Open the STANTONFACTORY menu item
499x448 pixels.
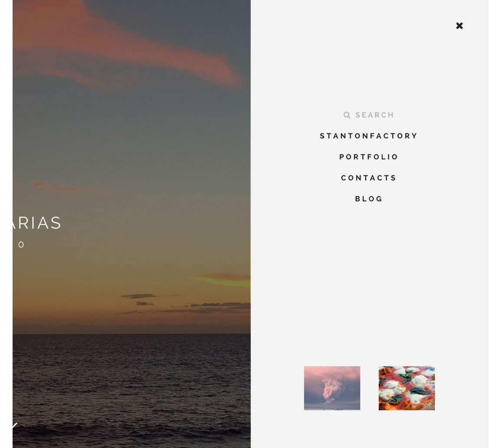click(369, 136)
